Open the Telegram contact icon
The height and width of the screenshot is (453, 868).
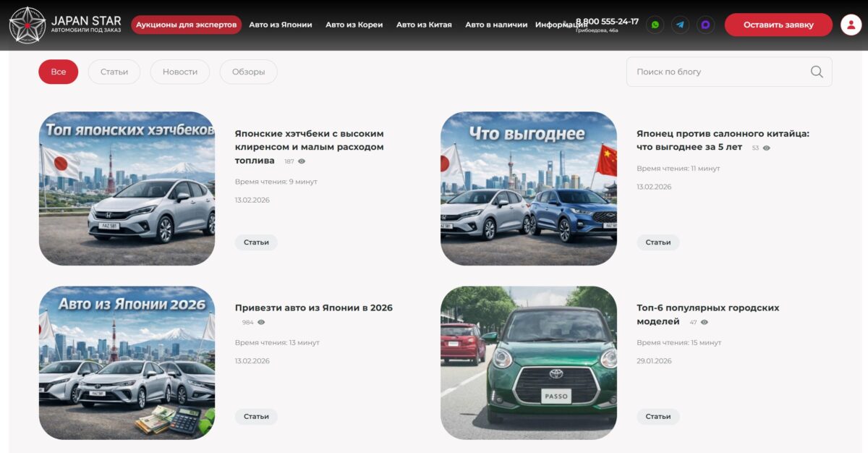[680, 25]
